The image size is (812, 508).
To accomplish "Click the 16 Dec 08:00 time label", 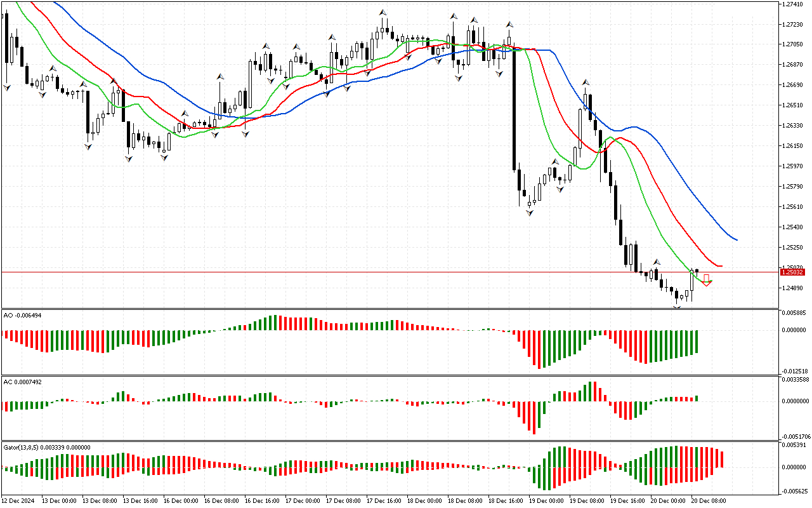I will tap(221, 501).
